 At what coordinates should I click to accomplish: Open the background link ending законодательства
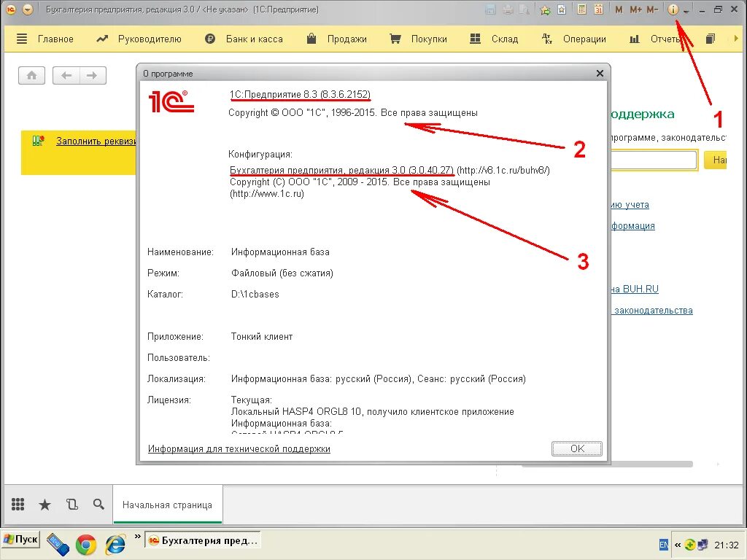[652, 311]
